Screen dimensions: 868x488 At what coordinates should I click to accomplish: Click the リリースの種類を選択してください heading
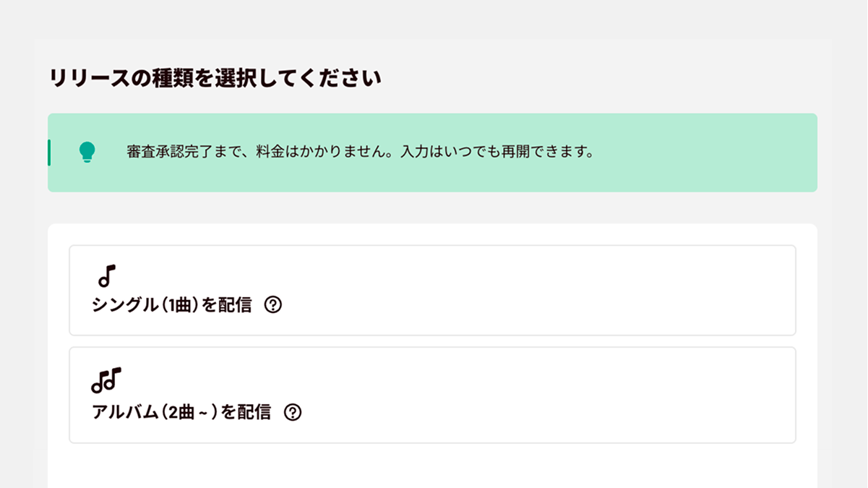[215, 78]
